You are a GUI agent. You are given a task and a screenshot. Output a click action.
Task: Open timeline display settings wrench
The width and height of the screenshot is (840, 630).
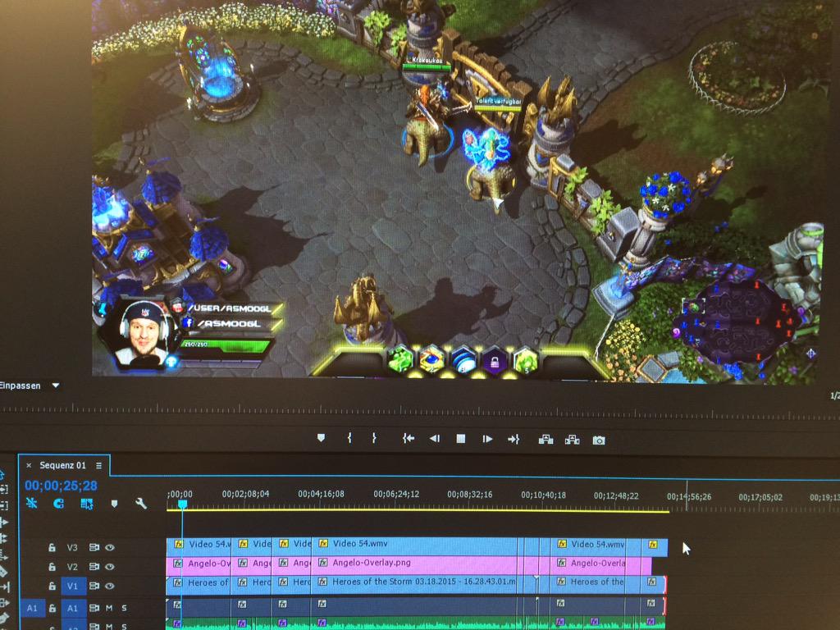point(141,504)
